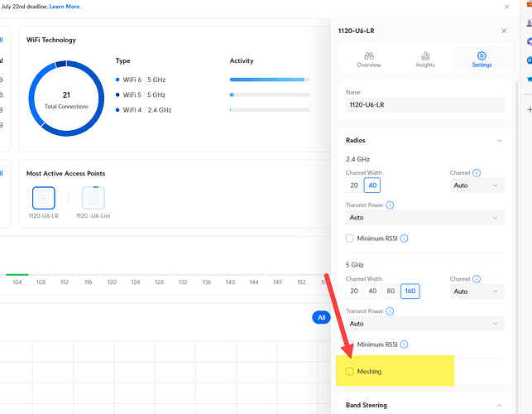Set 5 GHz channel width to 40
The height and width of the screenshot is (414, 532).
(372, 291)
